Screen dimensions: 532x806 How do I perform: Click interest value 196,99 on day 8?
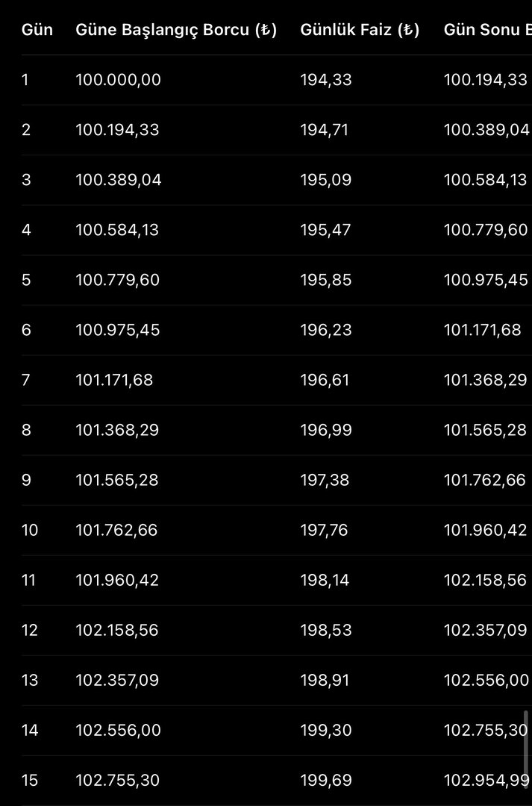(x=326, y=430)
